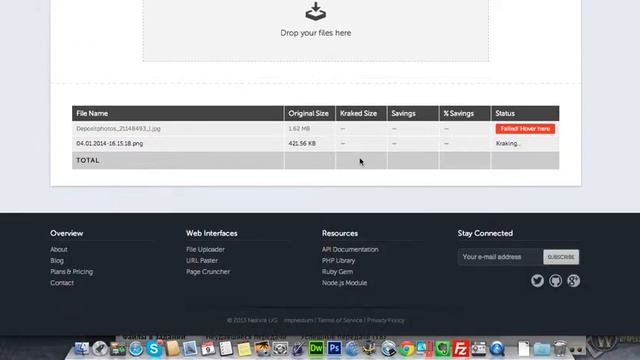Click the TOTAL row label
640x360 pixels.
tap(88, 160)
